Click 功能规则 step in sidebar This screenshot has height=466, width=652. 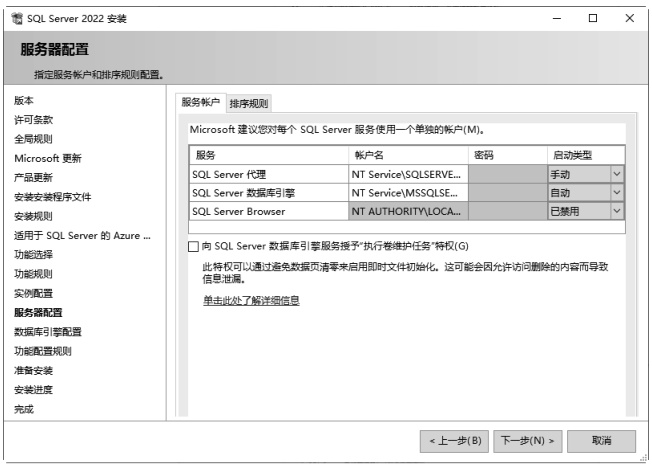coord(33,274)
